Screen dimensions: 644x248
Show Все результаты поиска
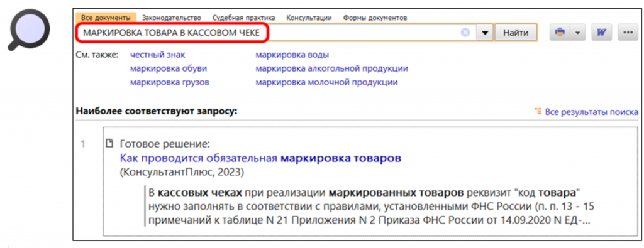coord(591,112)
